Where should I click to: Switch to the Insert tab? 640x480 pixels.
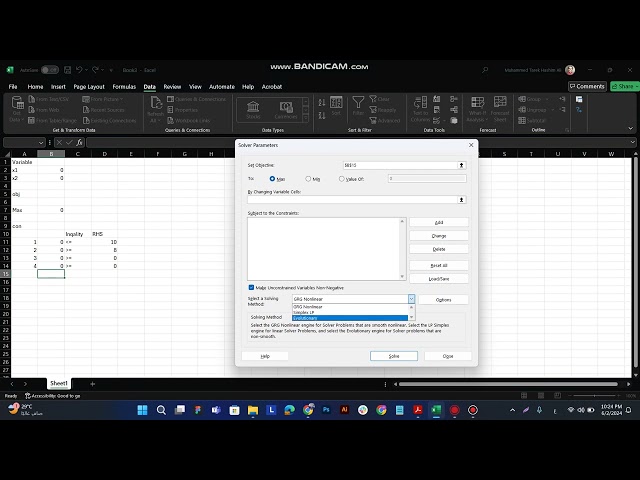click(58, 87)
